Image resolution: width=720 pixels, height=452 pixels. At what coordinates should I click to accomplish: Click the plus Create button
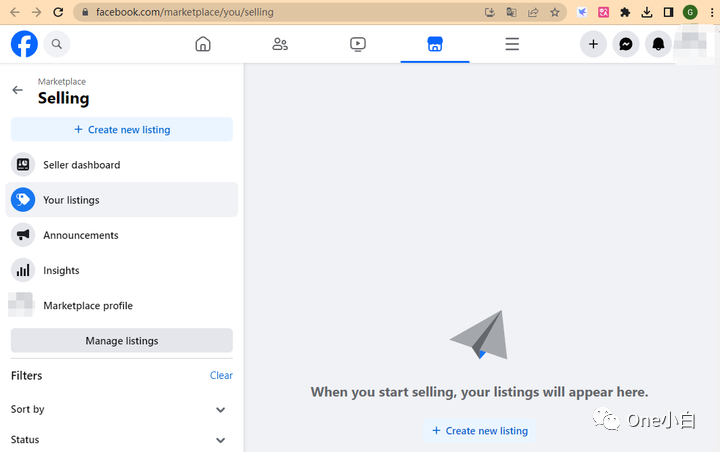(x=593, y=44)
